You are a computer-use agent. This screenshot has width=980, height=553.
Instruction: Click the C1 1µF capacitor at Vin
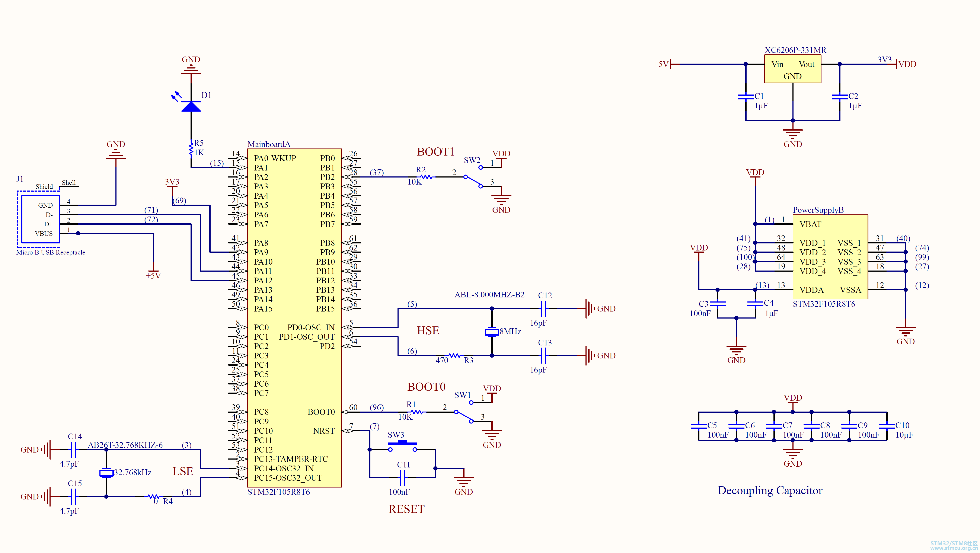tap(746, 97)
